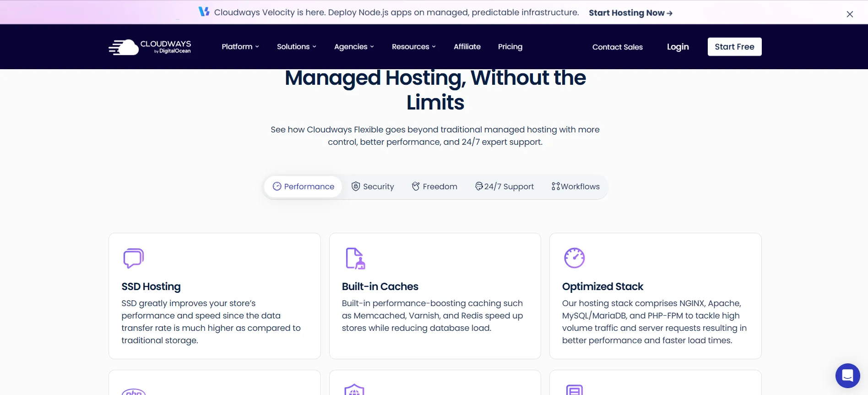Go to the Pricing page
868x395 pixels.
point(510,47)
